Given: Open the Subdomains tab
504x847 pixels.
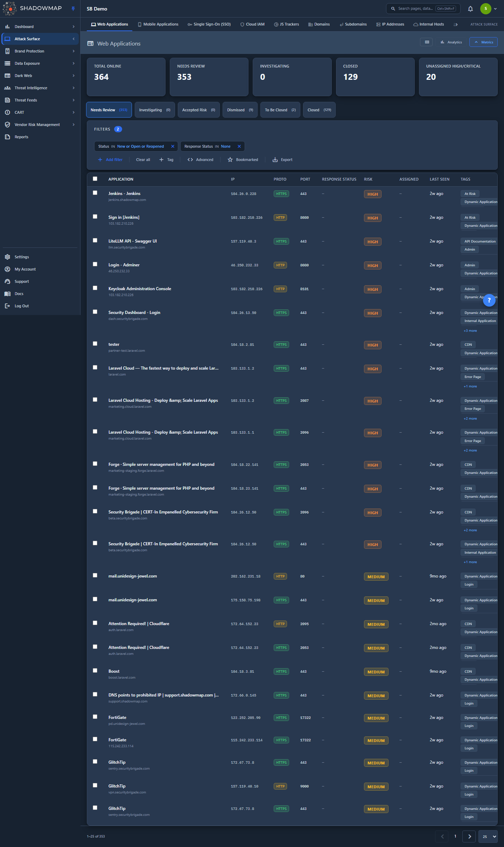Looking at the screenshot, I should click(x=353, y=24).
